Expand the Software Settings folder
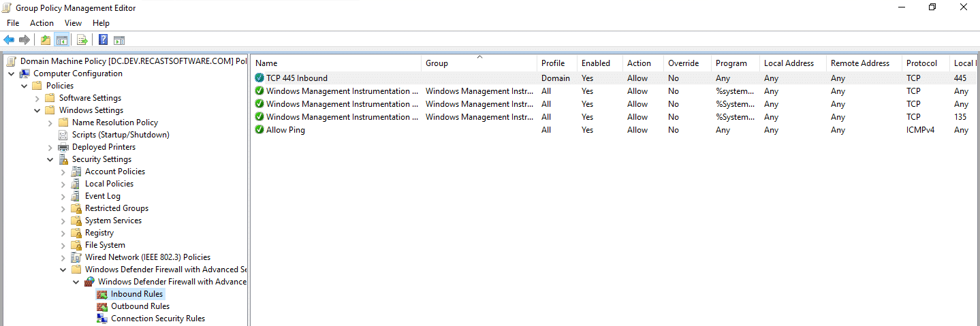The width and height of the screenshot is (980, 326). (37, 98)
